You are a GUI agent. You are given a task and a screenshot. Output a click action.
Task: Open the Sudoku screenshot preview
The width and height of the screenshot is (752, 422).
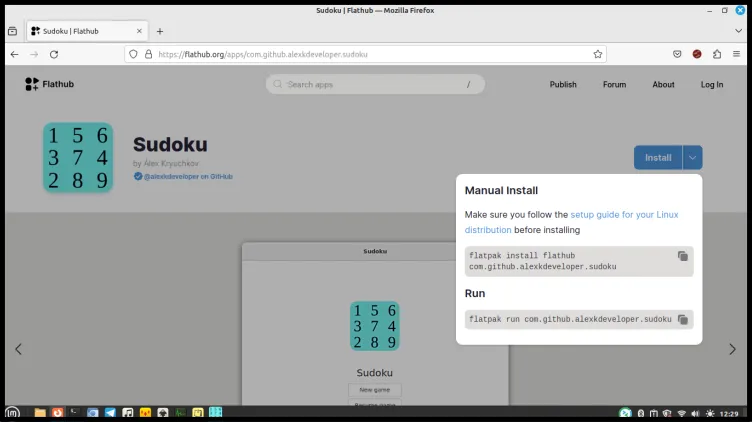coord(375,324)
